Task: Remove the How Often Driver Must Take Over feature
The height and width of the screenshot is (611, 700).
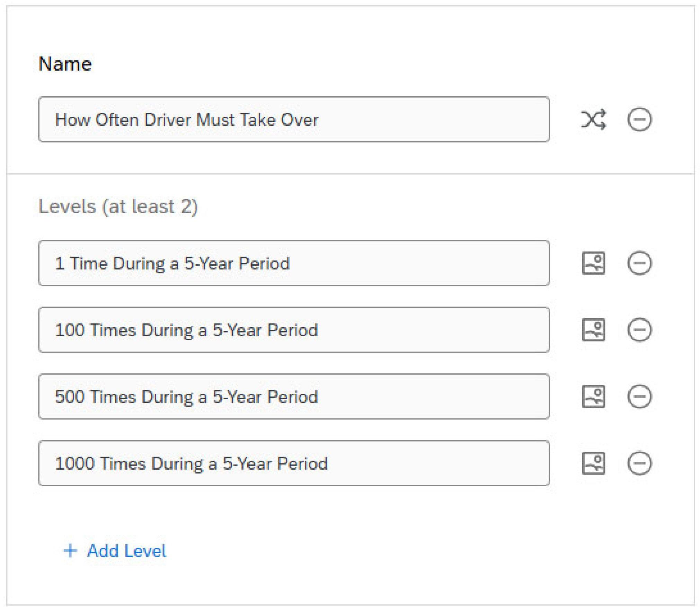Action: pyautogui.click(x=639, y=119)
